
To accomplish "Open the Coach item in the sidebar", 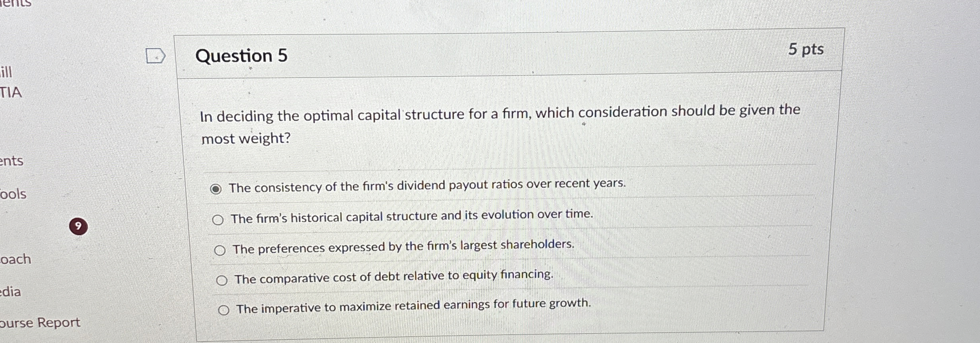I will [15, 259].
